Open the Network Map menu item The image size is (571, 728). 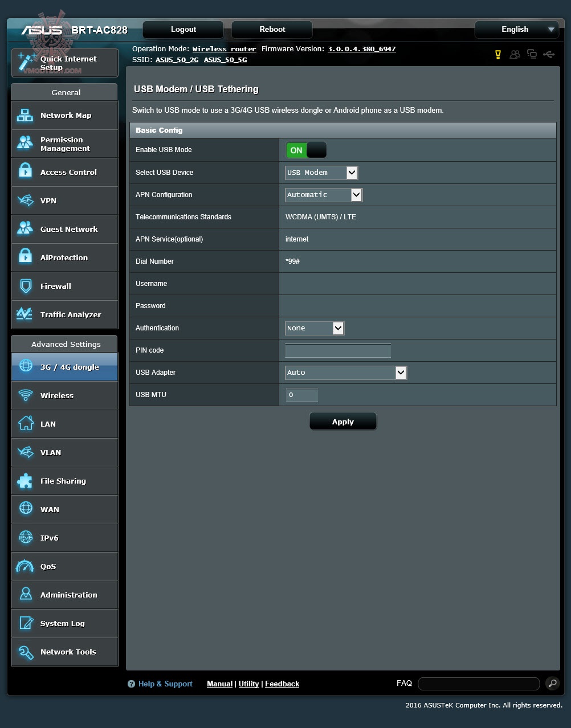coord(64,115)
